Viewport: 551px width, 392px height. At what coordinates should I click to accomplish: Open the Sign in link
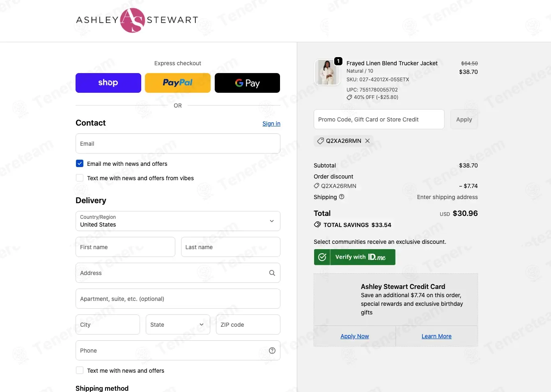[271, 124]
